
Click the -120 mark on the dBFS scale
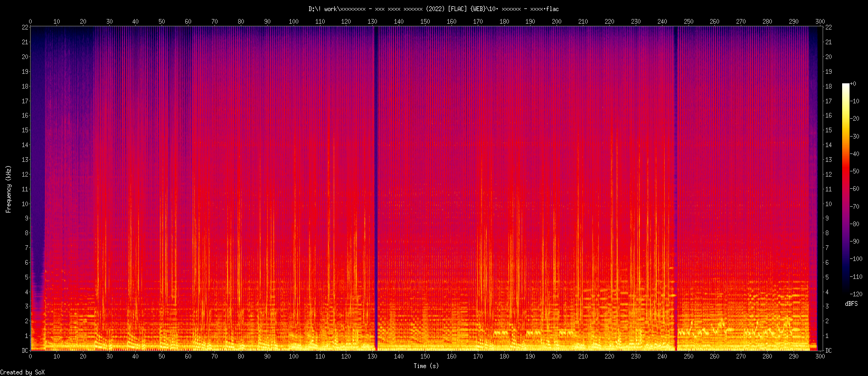(x=856, y=294)
